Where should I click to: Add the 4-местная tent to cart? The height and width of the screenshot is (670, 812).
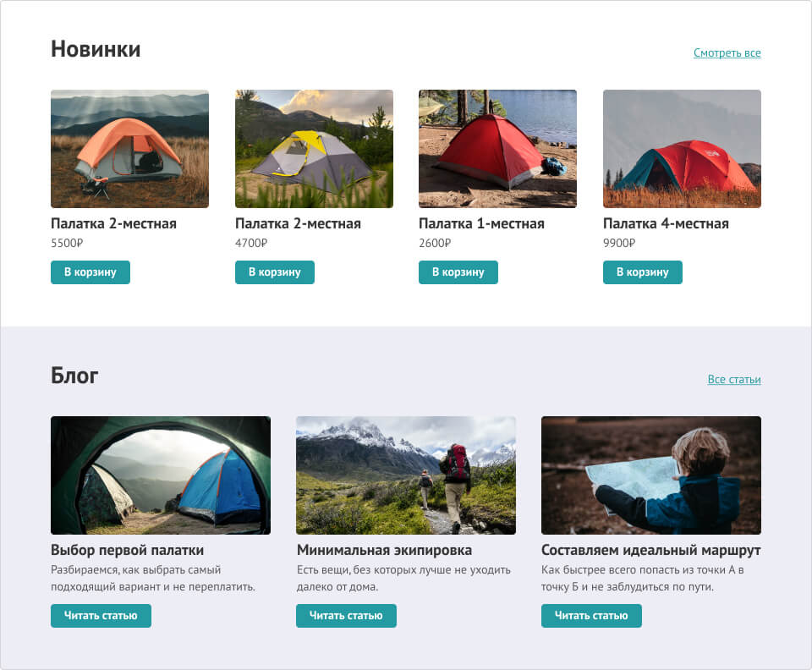click(642, 272)
